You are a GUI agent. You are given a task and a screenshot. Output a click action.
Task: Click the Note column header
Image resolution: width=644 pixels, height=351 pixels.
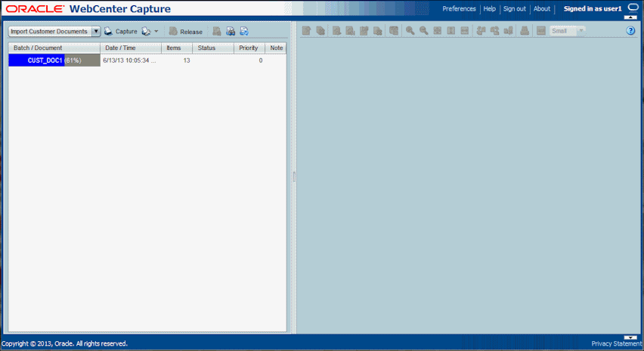276,48
